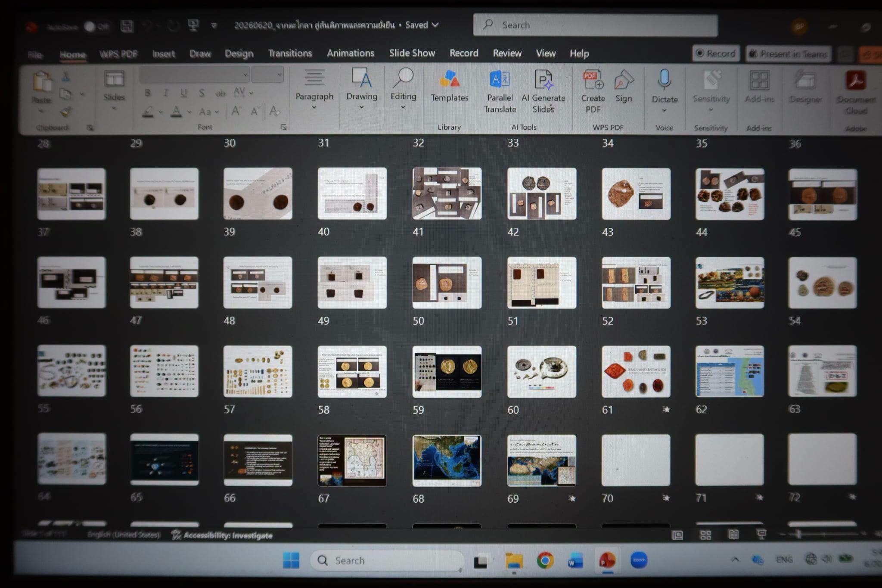Toggle Strikethrough formatting

click(x=220, y=93)
